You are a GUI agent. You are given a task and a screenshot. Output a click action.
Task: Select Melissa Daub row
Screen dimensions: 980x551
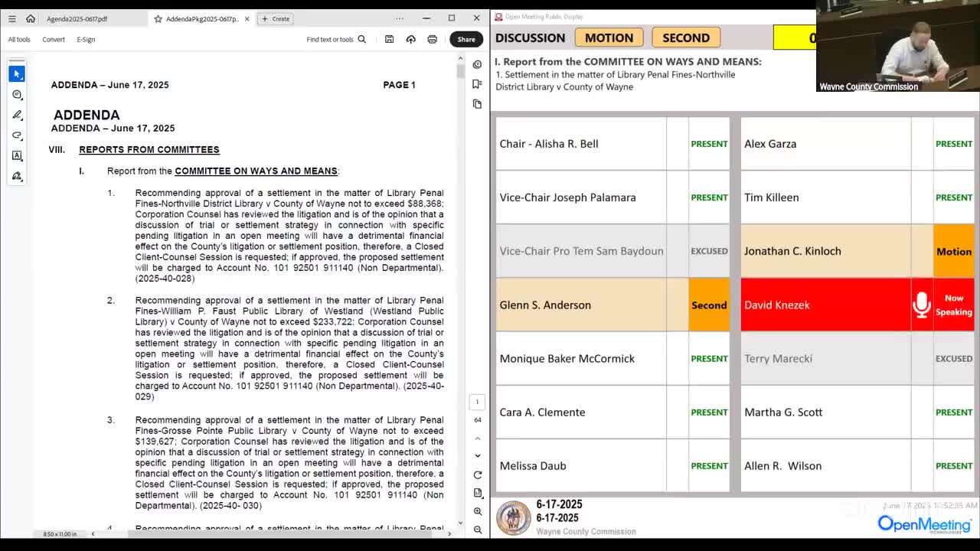pos(612,465)
